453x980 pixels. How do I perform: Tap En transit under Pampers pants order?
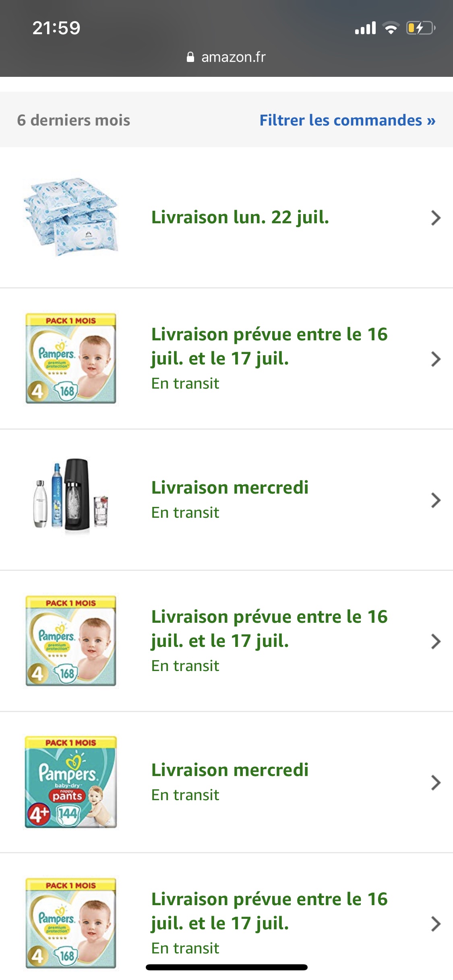(185, 795)
